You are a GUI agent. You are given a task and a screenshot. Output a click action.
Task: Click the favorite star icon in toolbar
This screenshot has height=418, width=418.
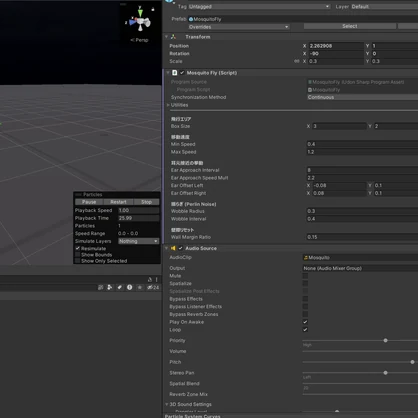point(140,287)
